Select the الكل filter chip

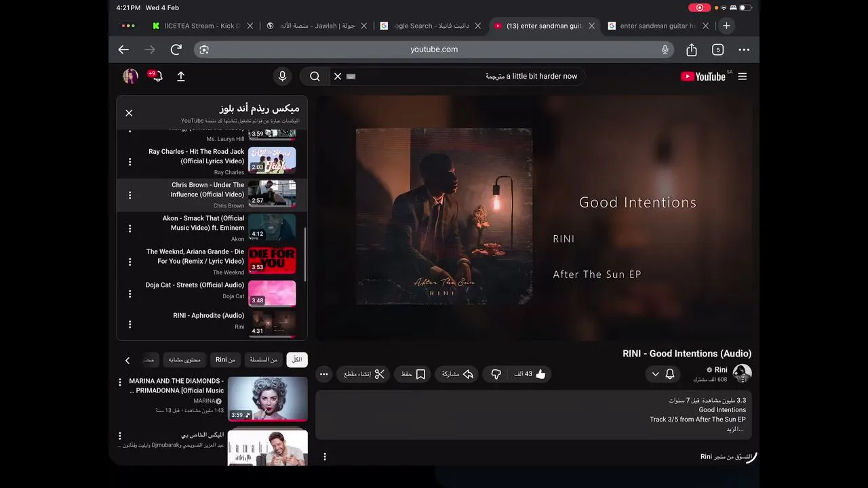[297, 360]
